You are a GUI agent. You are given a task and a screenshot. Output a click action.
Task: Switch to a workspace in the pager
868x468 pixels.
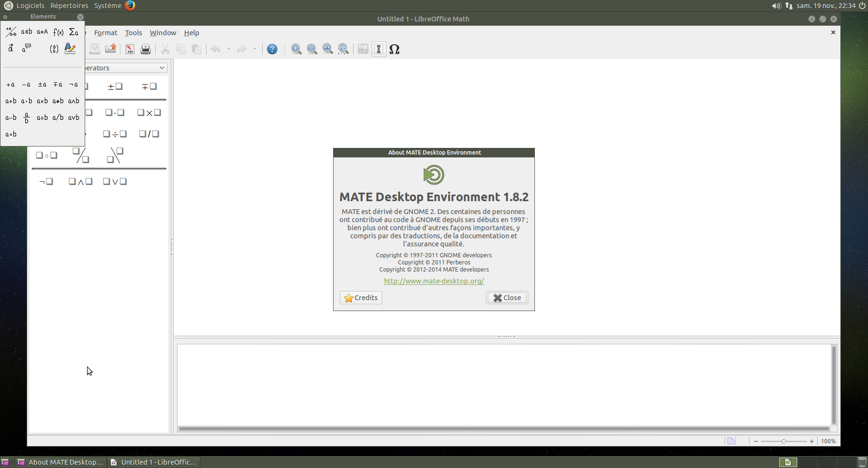click(x=788, y=462)
